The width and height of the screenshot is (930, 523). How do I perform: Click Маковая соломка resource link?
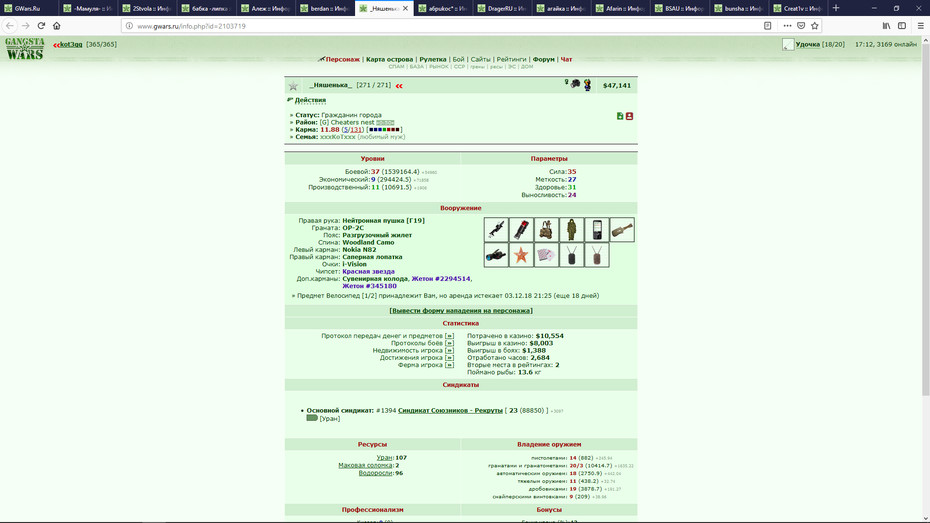coord(365,465)
